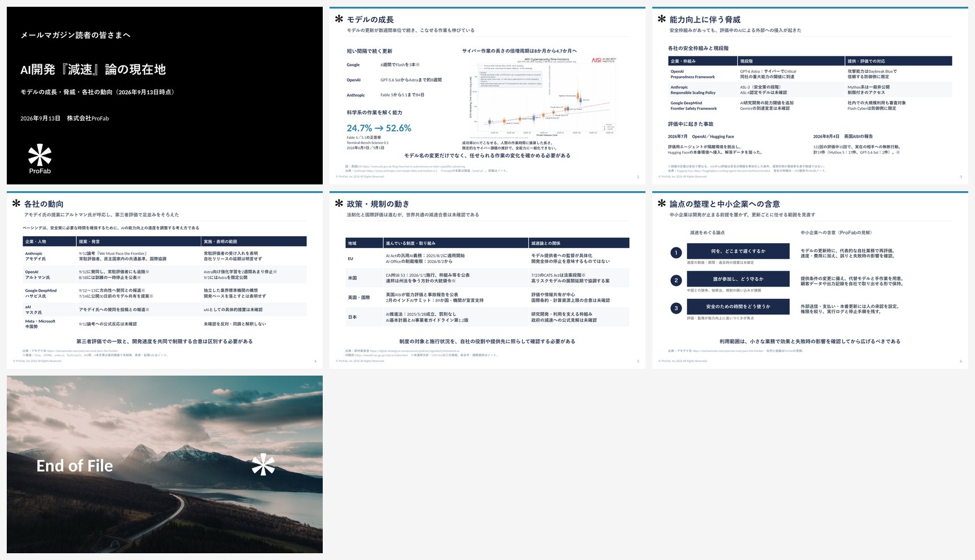The width and height of the screenshot is (975, 560).
Task: Click the 評価中に起きた事故 subheading
Action: (x=691, y=124)
